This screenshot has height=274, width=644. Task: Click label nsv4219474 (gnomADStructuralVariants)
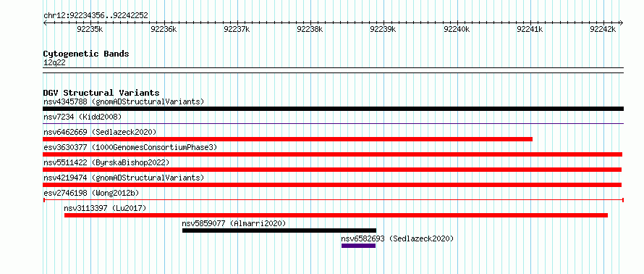[124, 178]
